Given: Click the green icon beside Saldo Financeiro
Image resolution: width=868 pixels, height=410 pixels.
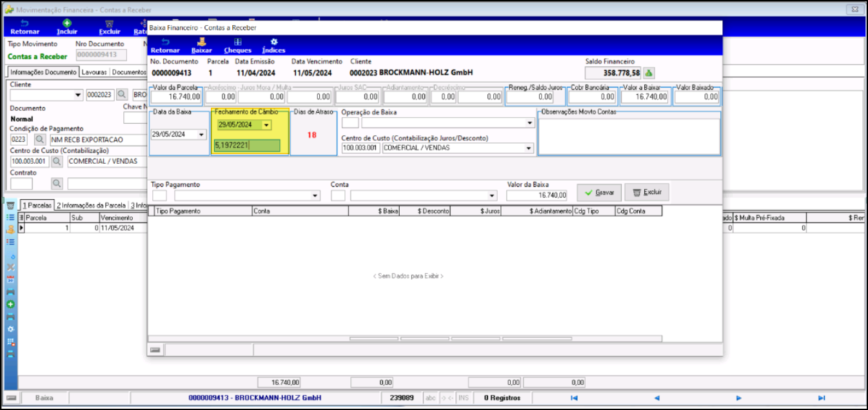Looking at the screenshot, I should pyautogui.click(x=650, y=73).
